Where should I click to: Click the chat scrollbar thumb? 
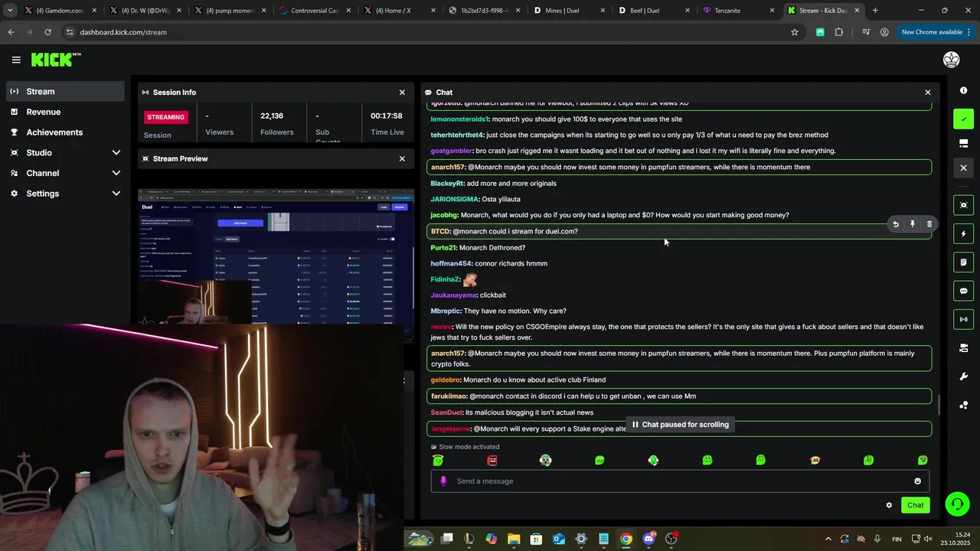[x=939, y=404]
